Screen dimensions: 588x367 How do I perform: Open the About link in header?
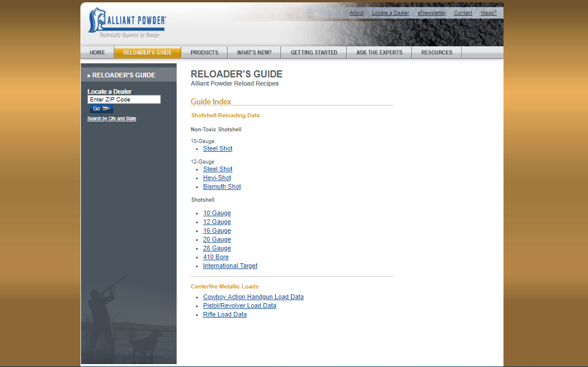coord(356,13)
